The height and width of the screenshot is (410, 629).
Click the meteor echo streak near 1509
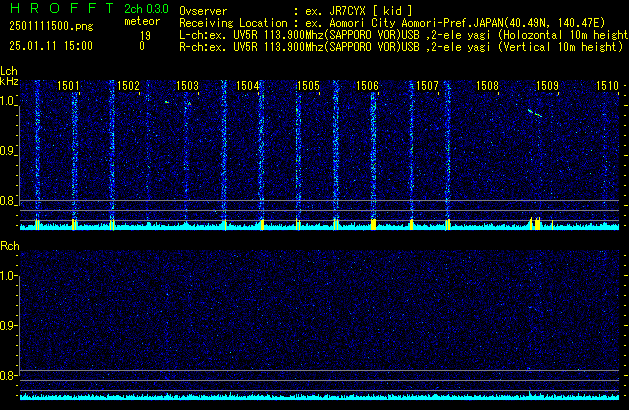pyautogui.click(x=535, y=113)
